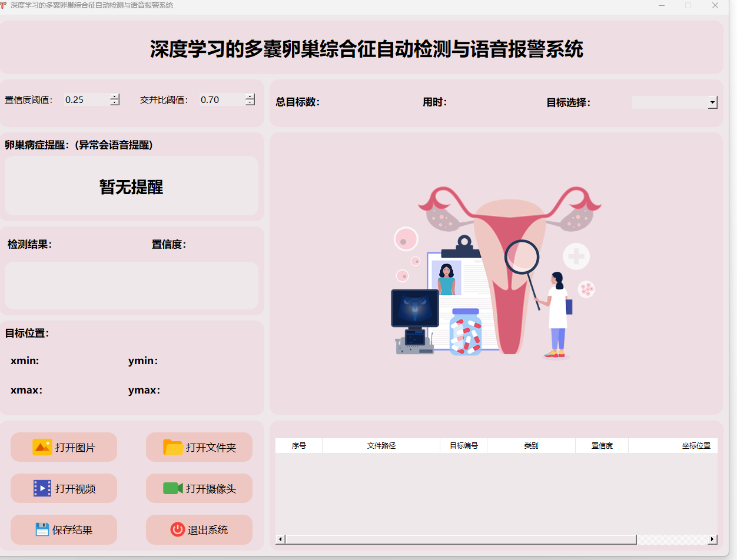This screenshot has width=737, height=560.
Task: Click the picture icon on 打开图片
Action: 42,447
